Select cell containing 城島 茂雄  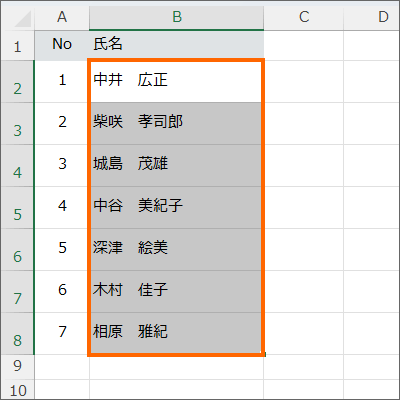(176, 166)
